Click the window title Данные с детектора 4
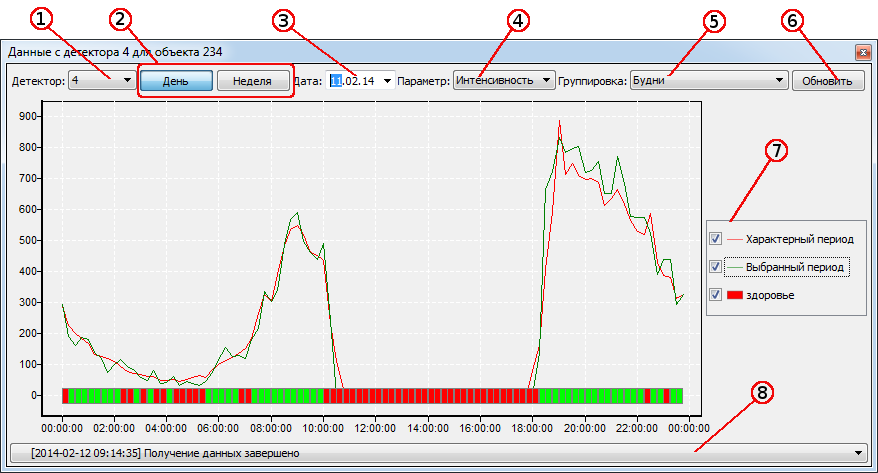 [x=115, y=52]
